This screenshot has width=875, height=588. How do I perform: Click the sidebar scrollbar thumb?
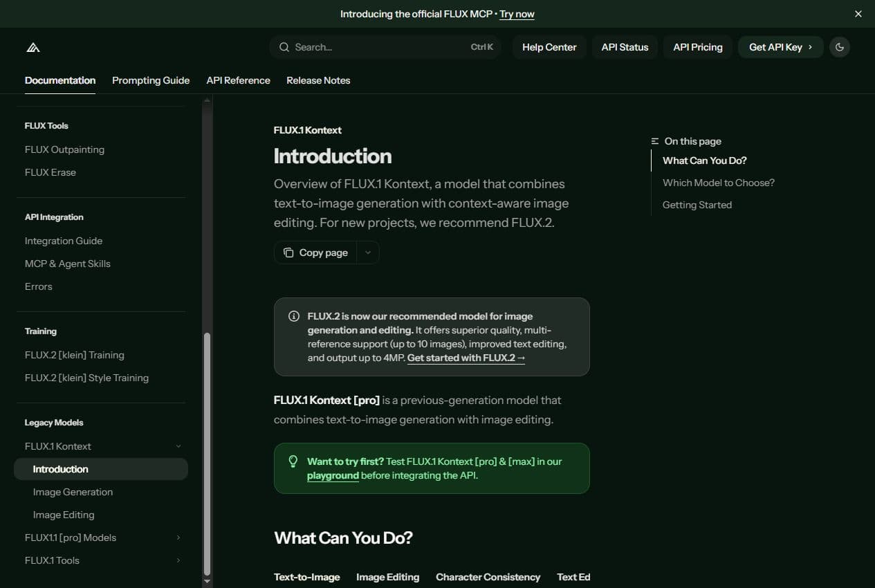[206, 454]
